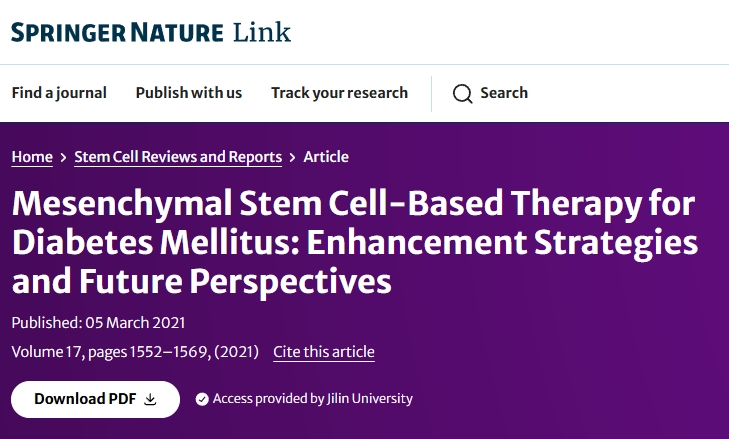This screenshot has width=729, height=439.
Task: Select Track your research in navigation
Action: (339, 93)
